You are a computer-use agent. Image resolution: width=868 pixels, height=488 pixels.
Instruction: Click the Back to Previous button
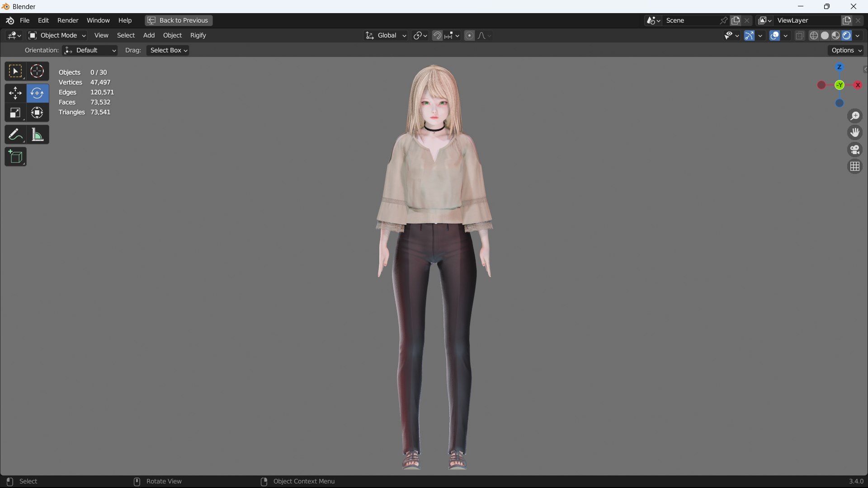pyautogui.click(x=179, y=20)
